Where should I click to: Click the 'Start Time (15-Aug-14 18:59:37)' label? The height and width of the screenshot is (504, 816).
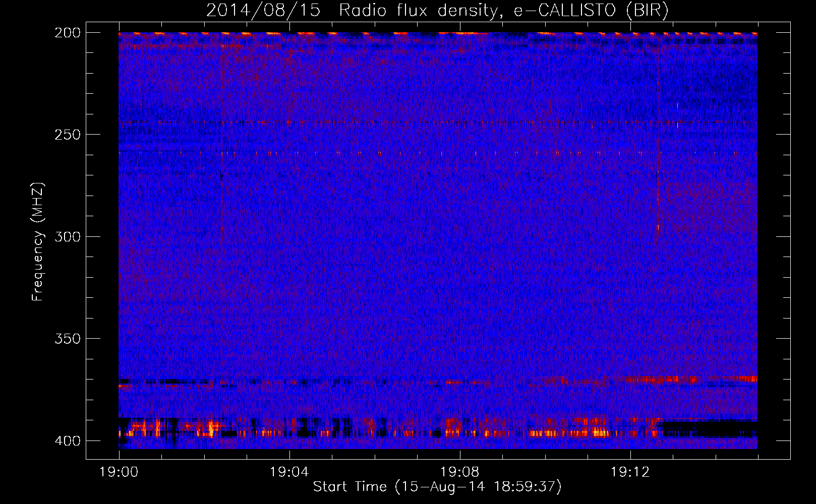[x=437, y=487]
